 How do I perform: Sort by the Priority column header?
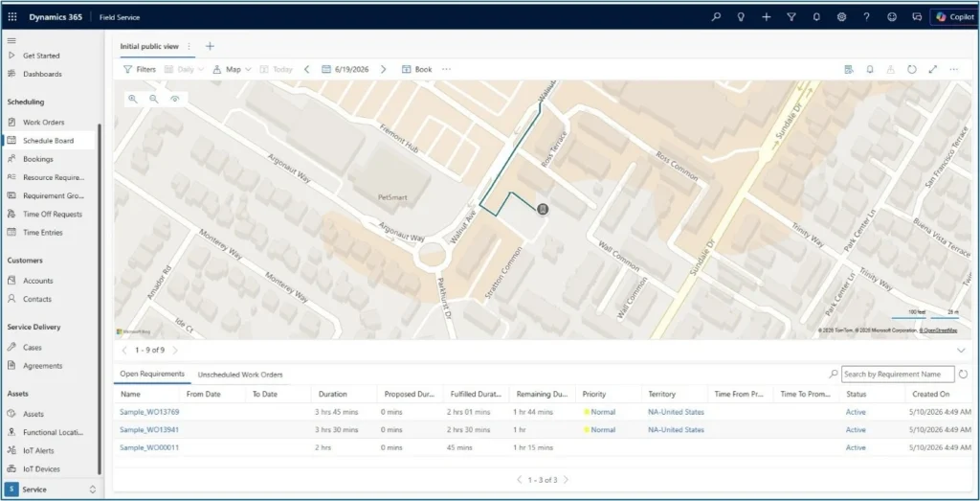(593, 394)
